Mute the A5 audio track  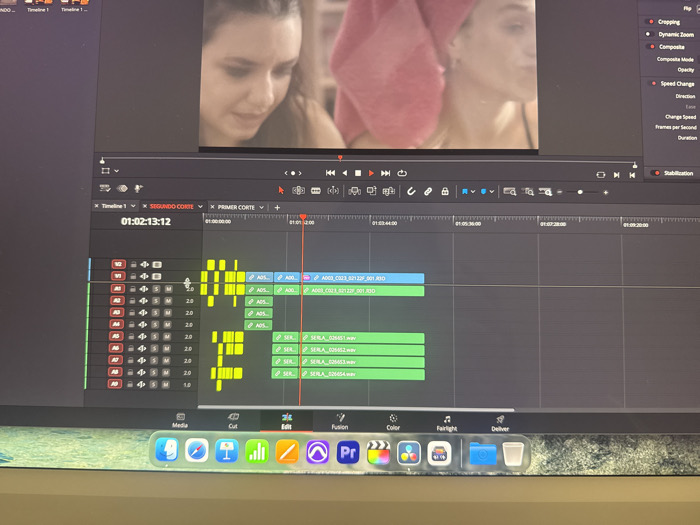tap(167, 337)
